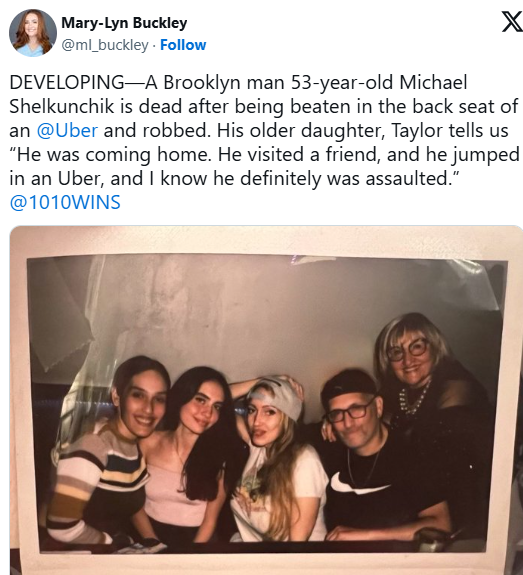Click the striped sweater in the photo

coord(97,480)
